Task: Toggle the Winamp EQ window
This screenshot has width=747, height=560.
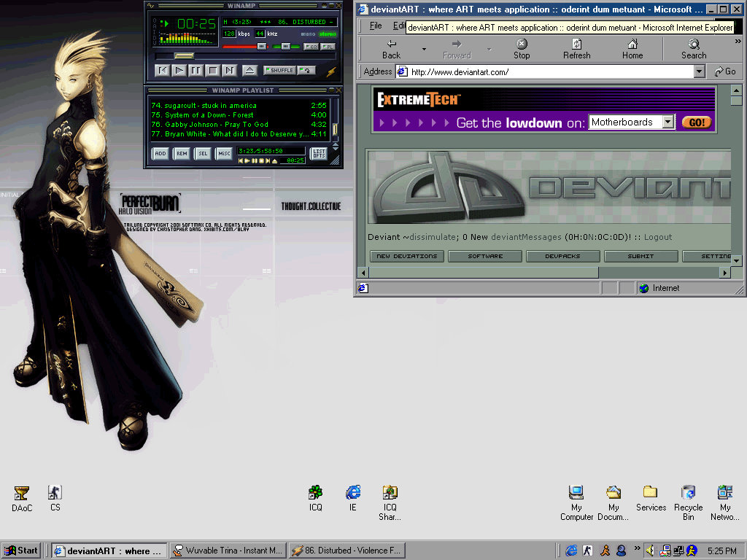Action: point(311,47)
